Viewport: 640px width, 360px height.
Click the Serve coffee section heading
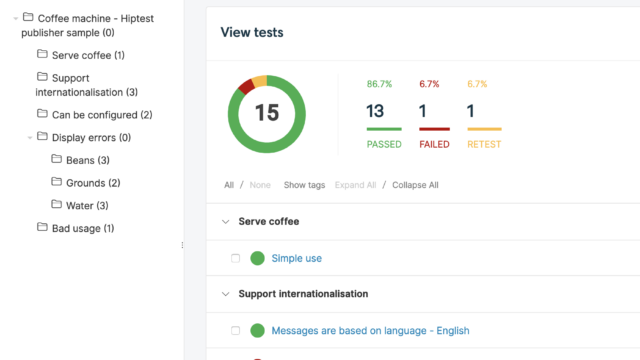269,222
